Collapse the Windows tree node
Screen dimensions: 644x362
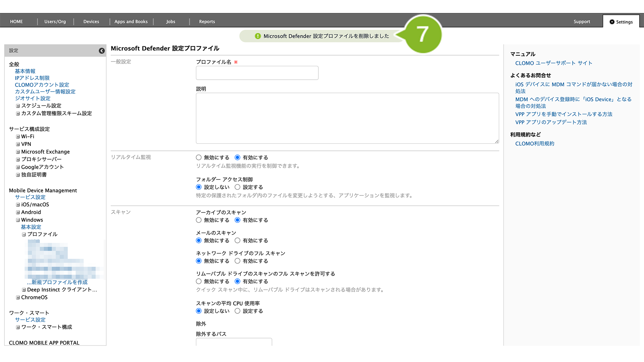pos(18,220)
